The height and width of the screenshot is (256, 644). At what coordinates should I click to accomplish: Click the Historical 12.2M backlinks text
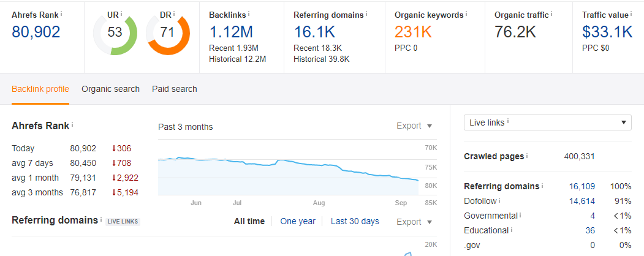tap(237, 59)
